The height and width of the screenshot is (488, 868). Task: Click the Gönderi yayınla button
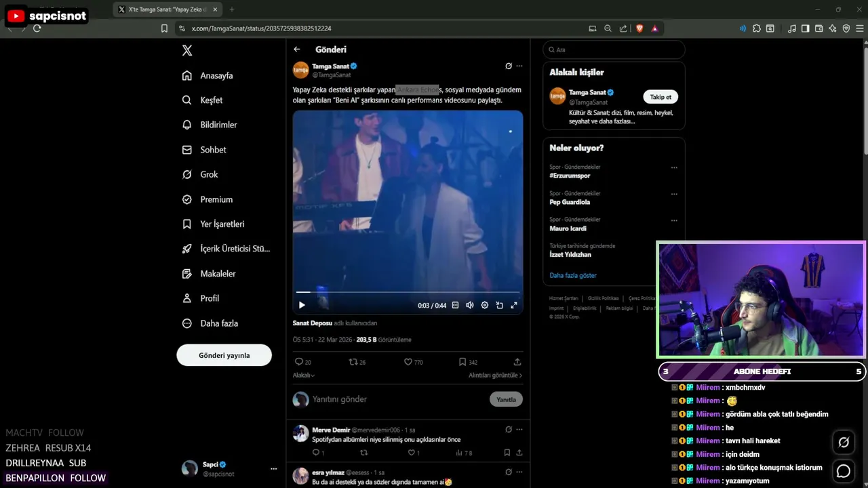point(224,355)
